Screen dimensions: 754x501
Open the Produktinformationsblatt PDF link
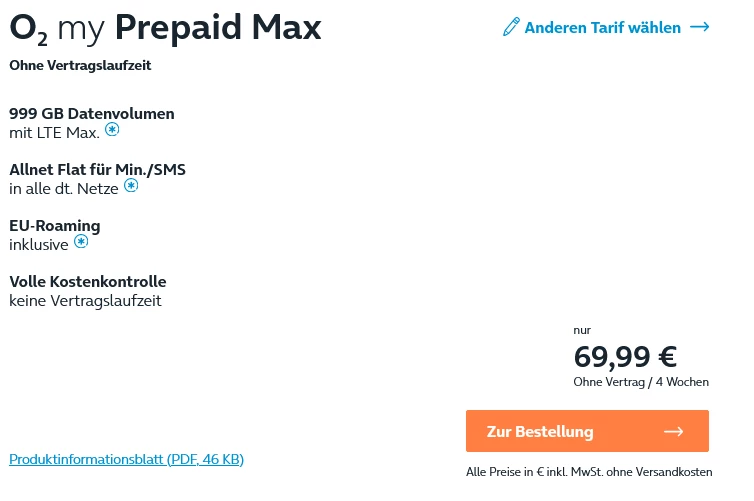pyautogui.click(x=126, y=459)
